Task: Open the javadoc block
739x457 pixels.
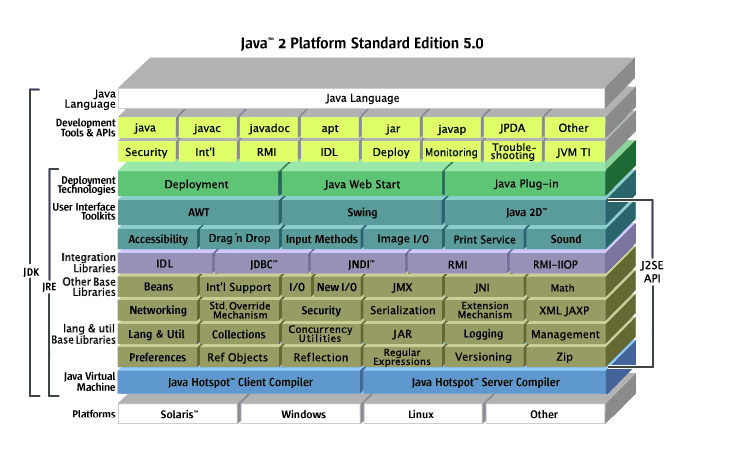Action: [269, 128]
